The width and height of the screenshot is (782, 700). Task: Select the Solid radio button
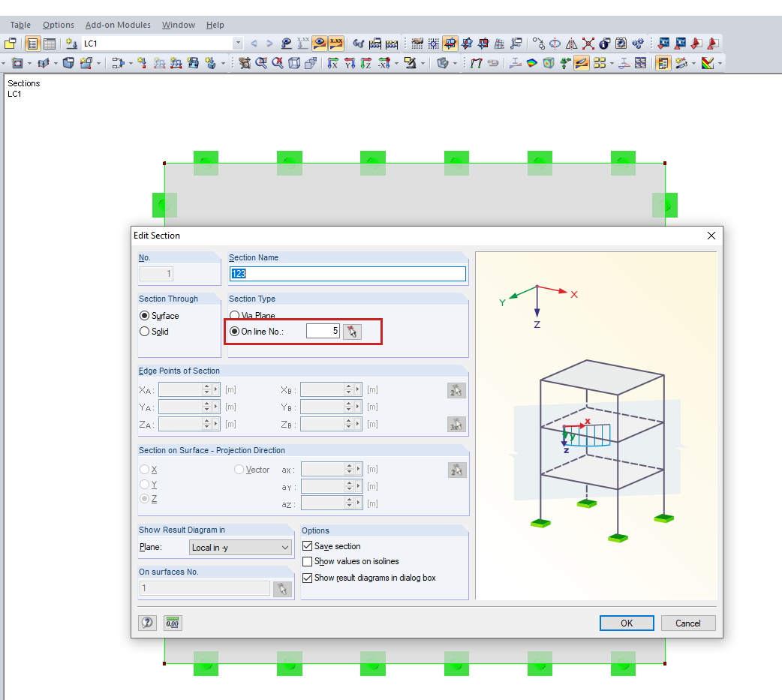pyautogui.click(x=145, y=332)
